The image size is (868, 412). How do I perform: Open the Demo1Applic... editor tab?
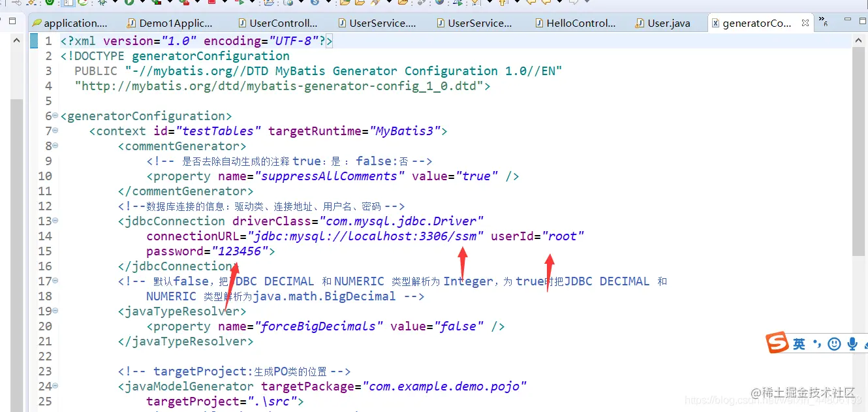(170, 23)
